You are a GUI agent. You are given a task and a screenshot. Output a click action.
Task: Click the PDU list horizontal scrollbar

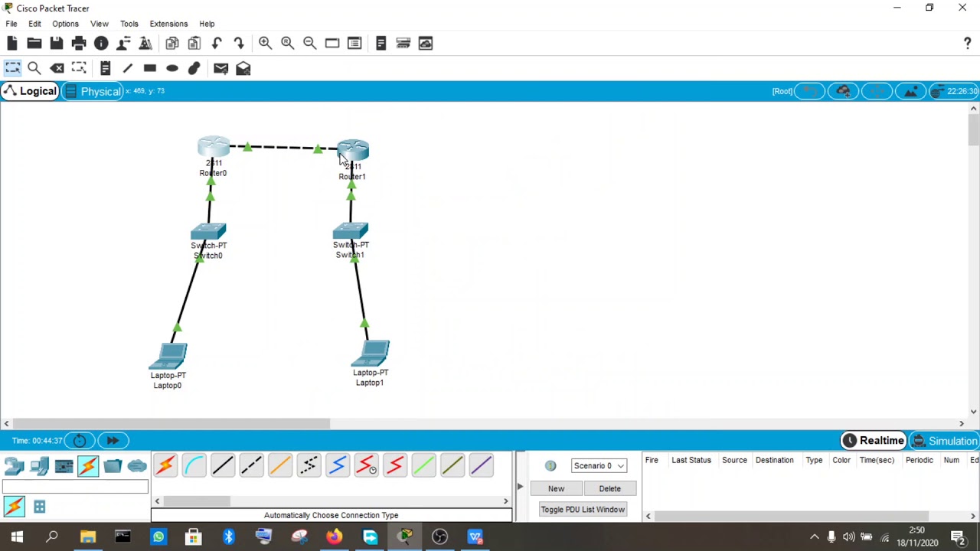click(x=792, y=517)
